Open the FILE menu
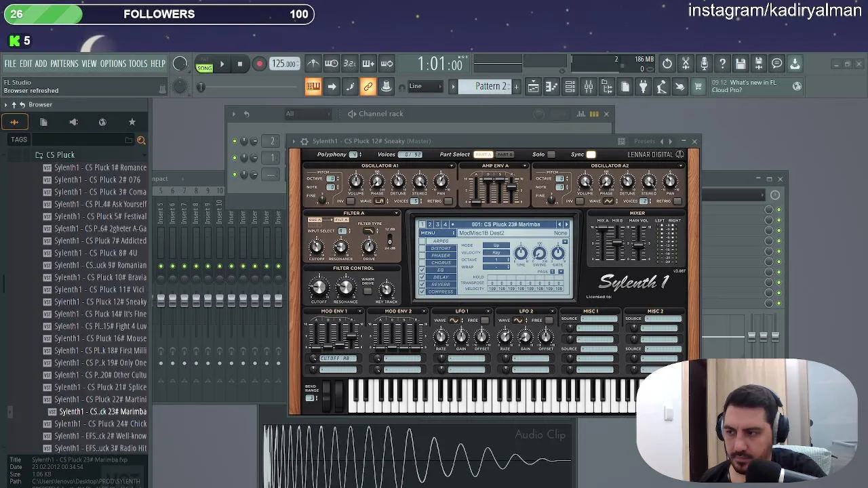Viewport: 868px width, 488px height. [x=10, y=64]
